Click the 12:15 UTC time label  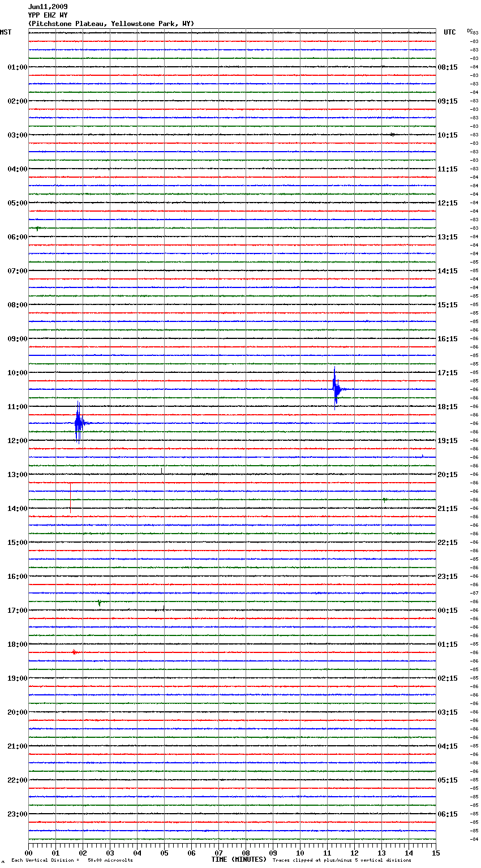448,203
